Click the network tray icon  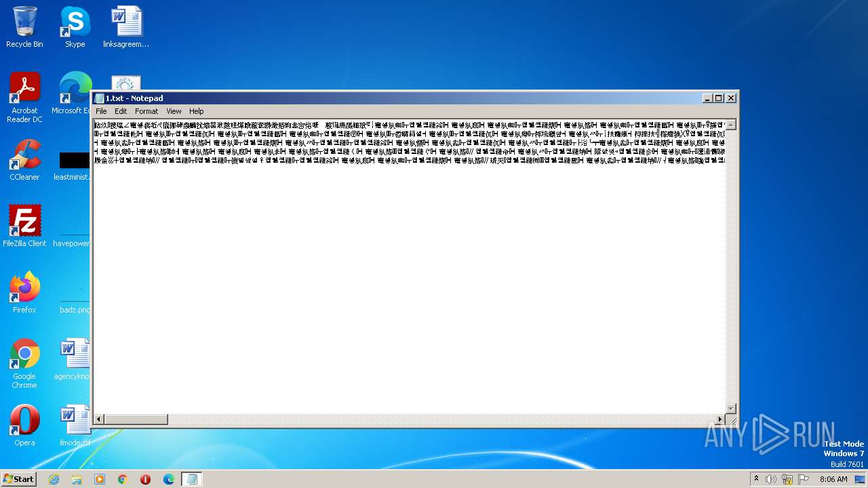point(787,479)
